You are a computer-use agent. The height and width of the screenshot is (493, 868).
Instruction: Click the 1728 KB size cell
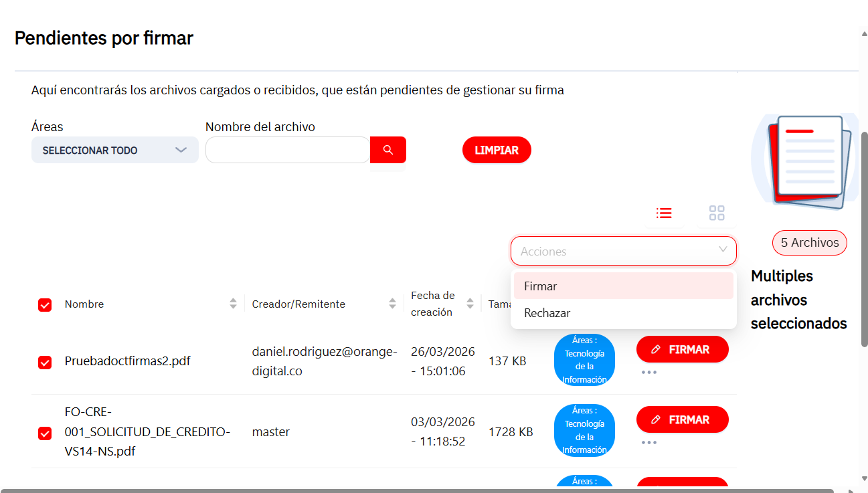pyautogui.click(x=511, y=432)
